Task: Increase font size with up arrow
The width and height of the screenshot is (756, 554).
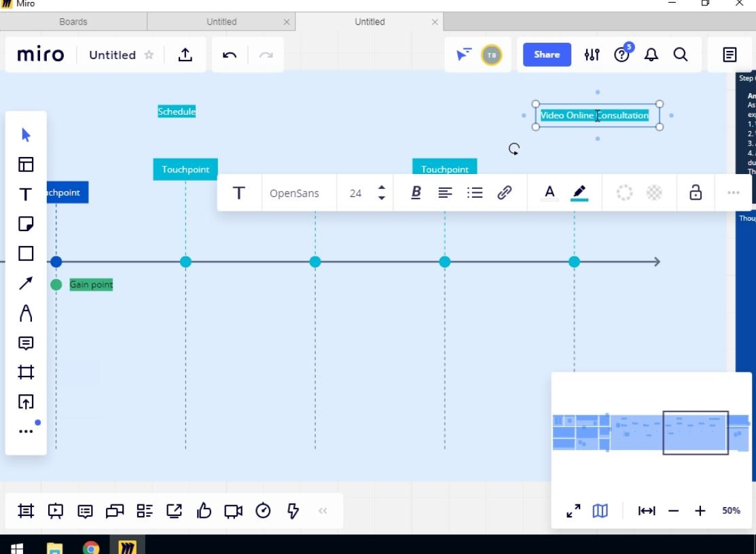Action: point(381,188)
